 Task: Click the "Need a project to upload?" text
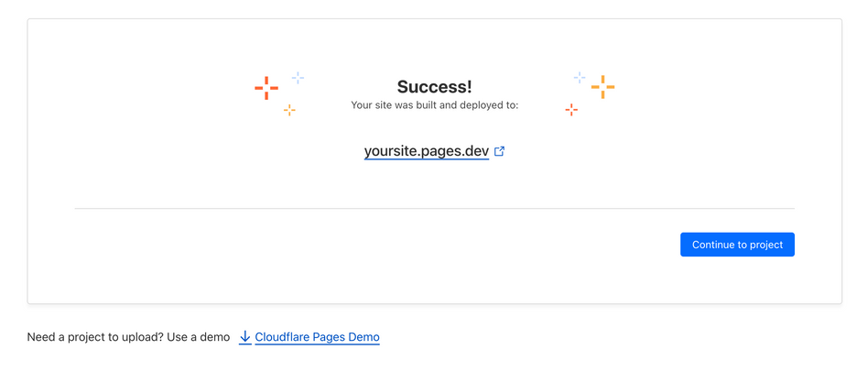[x=95, y=337]
